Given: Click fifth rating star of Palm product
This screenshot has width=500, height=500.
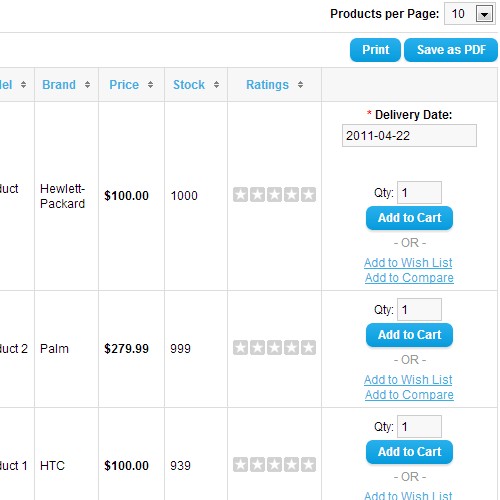Looking at the screenshot, I should point(308,348).
